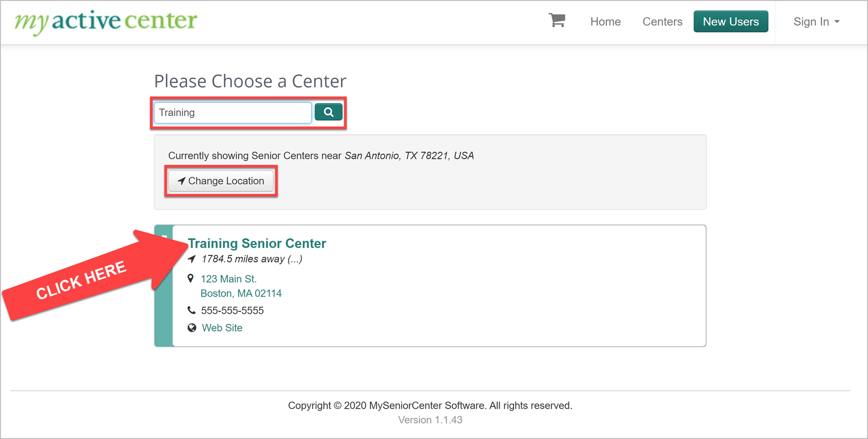
Task: Click the my active center logo
Action: coord(105,22)
